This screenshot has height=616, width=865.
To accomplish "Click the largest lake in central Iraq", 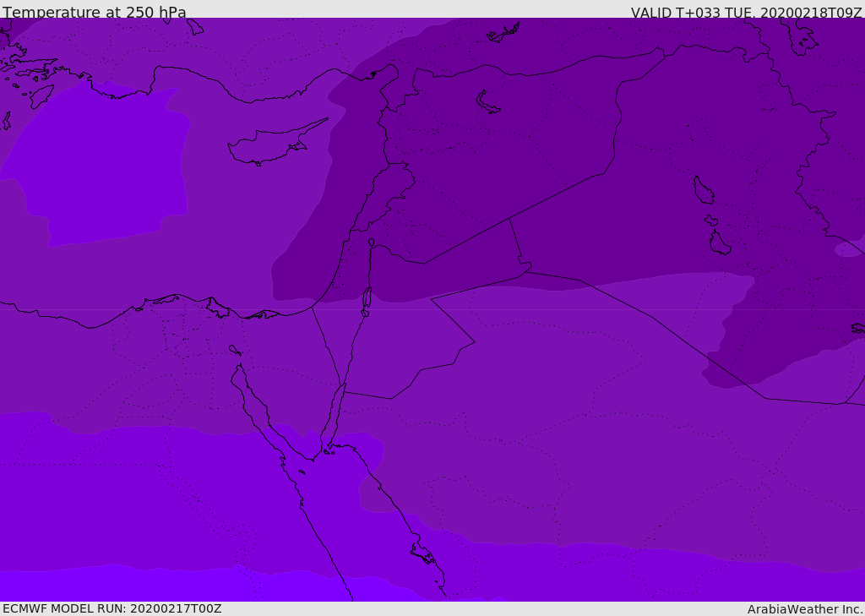I will pos(703,190).
